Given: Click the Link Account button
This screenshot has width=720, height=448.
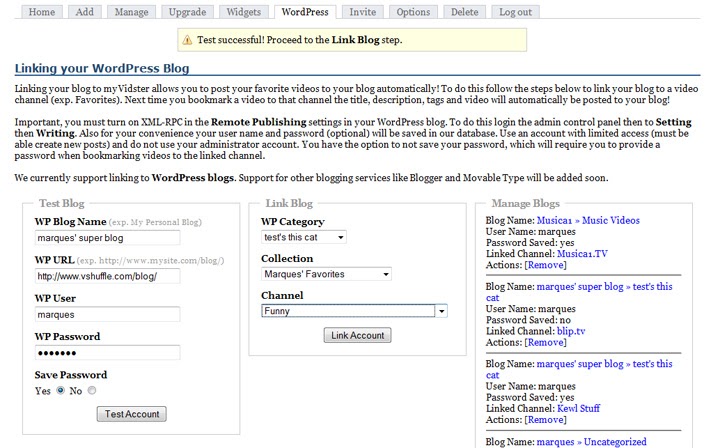Looking at the screenshot, I should (358, 336).
